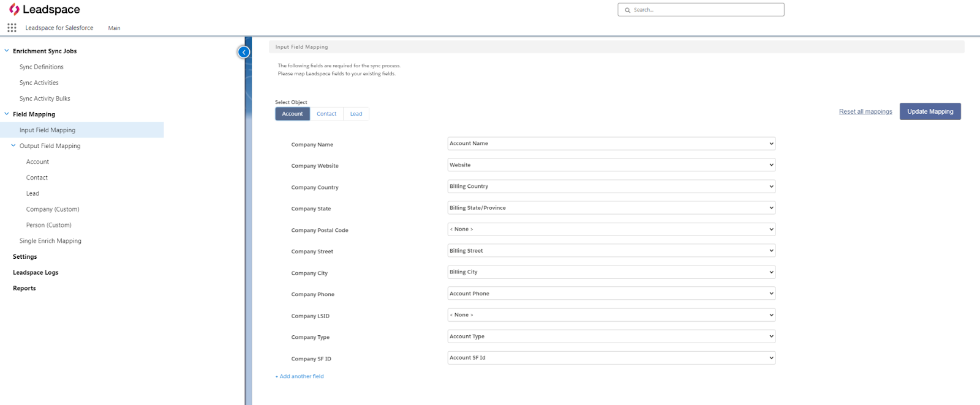Click the Leadspace for Salesforce app name

tap(59, 28)
